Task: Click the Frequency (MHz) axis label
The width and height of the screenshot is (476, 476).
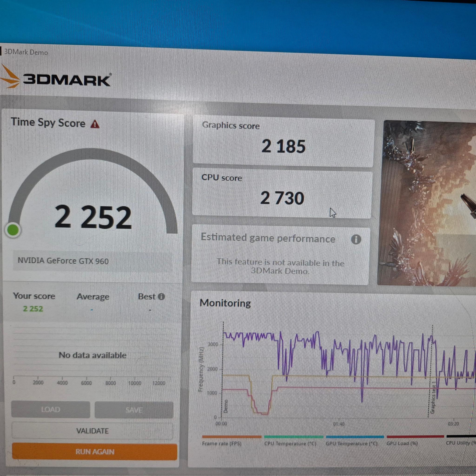Action: click(x=201, y=369)
